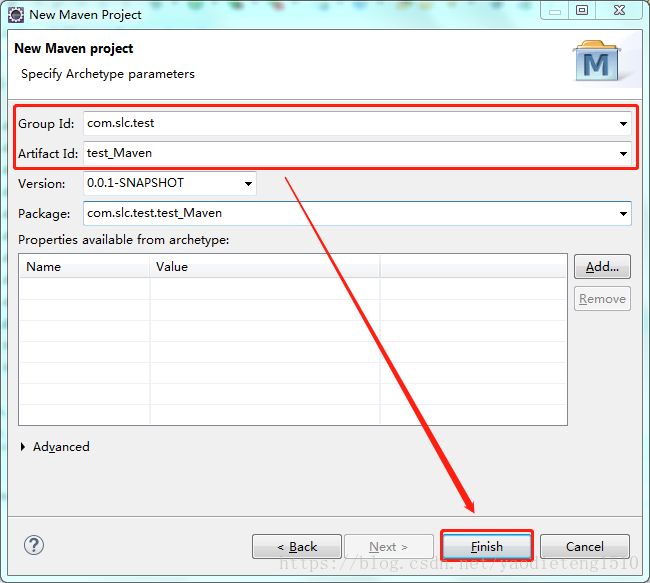Click the Finish button
This screenshot has height=583, width=650.
coord(487,546)
